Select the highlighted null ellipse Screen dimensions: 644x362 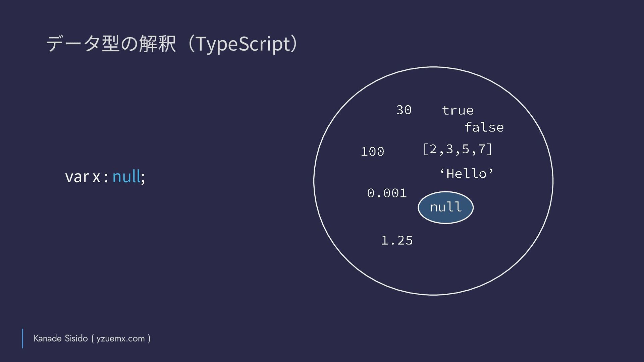pos(445,207)
